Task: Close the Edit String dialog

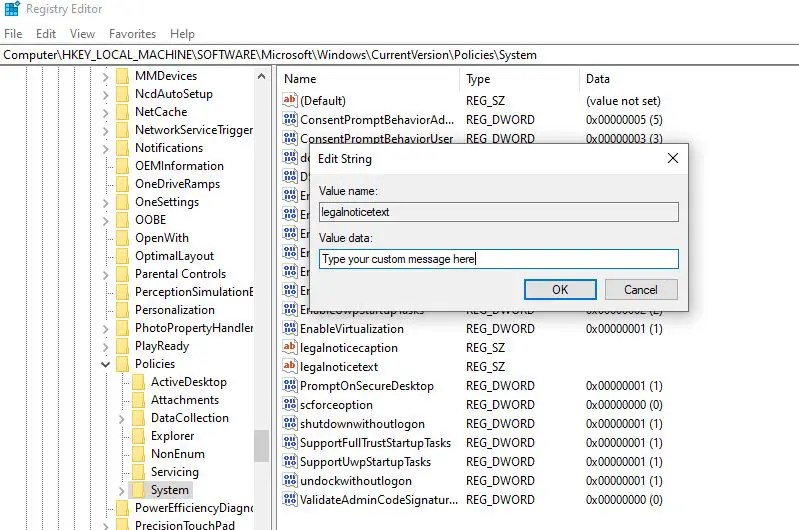Action: pyautogui.click(x=673, y=158)
